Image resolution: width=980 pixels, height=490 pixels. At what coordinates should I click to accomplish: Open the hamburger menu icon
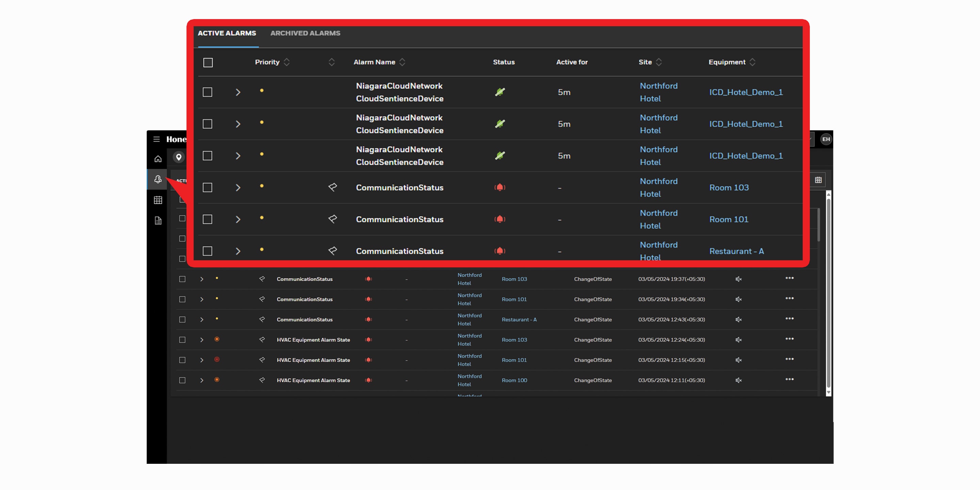(x=157, y=139)
